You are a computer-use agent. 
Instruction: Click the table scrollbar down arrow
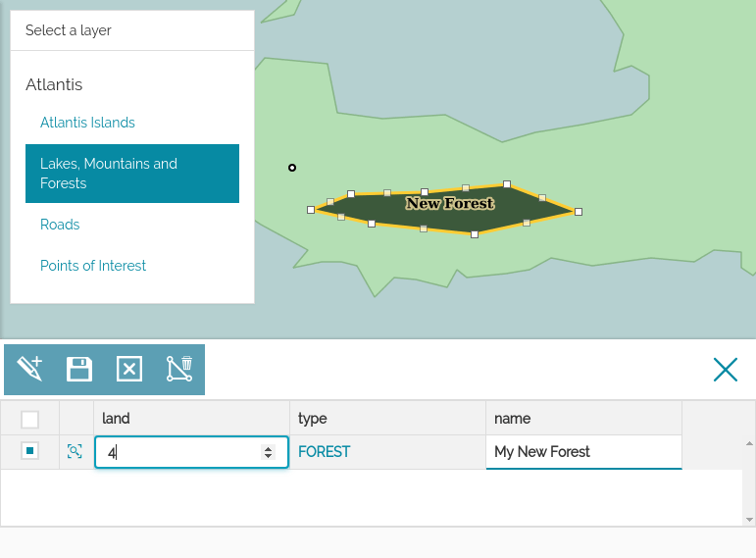[749, 519]
